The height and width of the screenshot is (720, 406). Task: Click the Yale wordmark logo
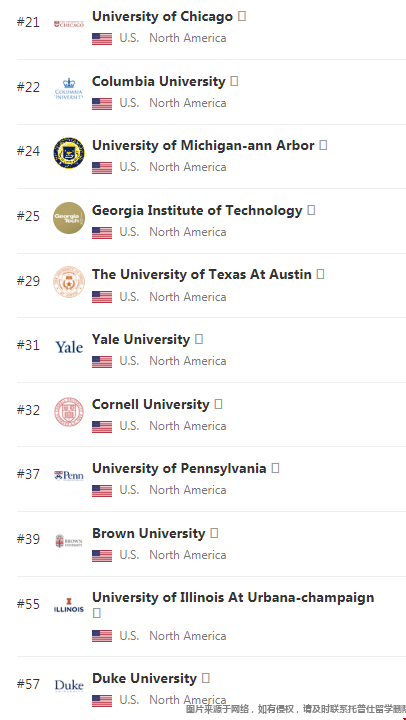pyautogui.click(x=69, y=347)
